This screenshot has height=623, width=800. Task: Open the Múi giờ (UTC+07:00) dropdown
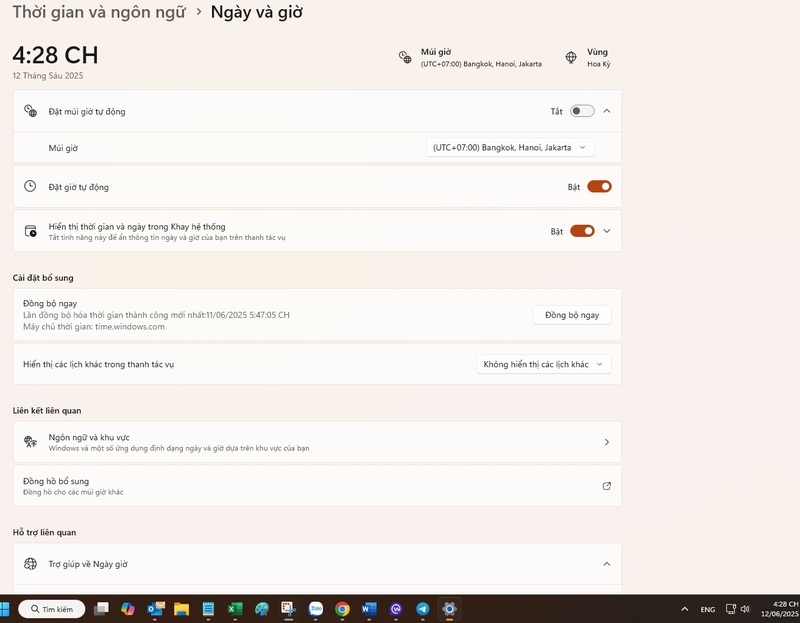coord(510,147)
